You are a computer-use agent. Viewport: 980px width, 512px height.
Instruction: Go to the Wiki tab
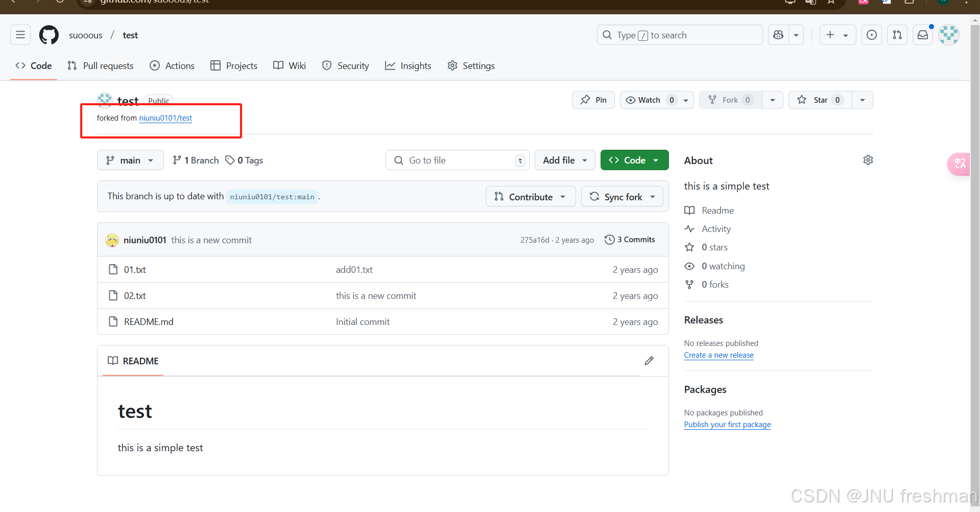click(x=290, y=65)
